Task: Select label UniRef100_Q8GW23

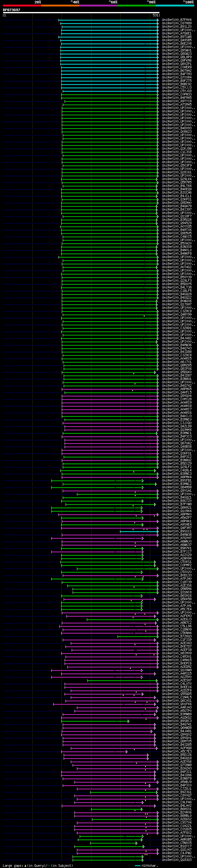Action: click(176, 54)
